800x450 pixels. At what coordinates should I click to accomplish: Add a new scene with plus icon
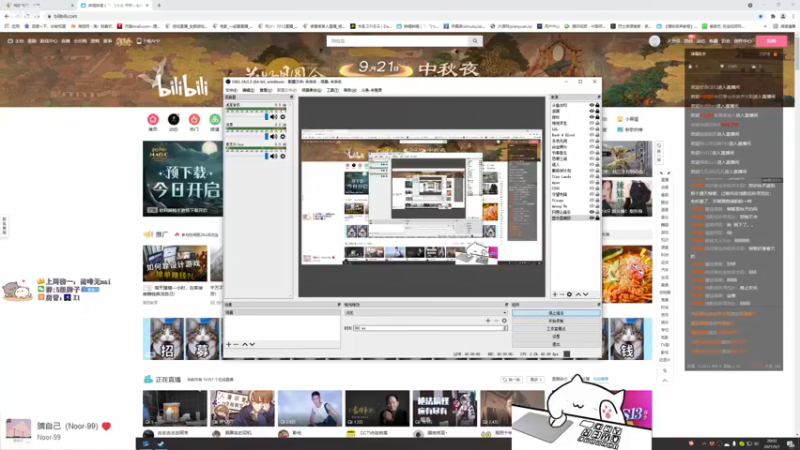pos(229,344)
